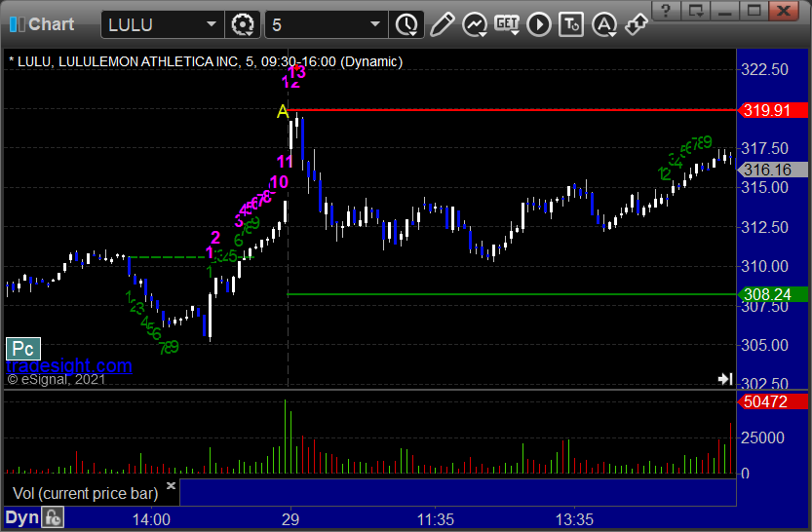Open the GET studies icon
Image resolution: width=812 pixels, height=532 pixels.
507,23
